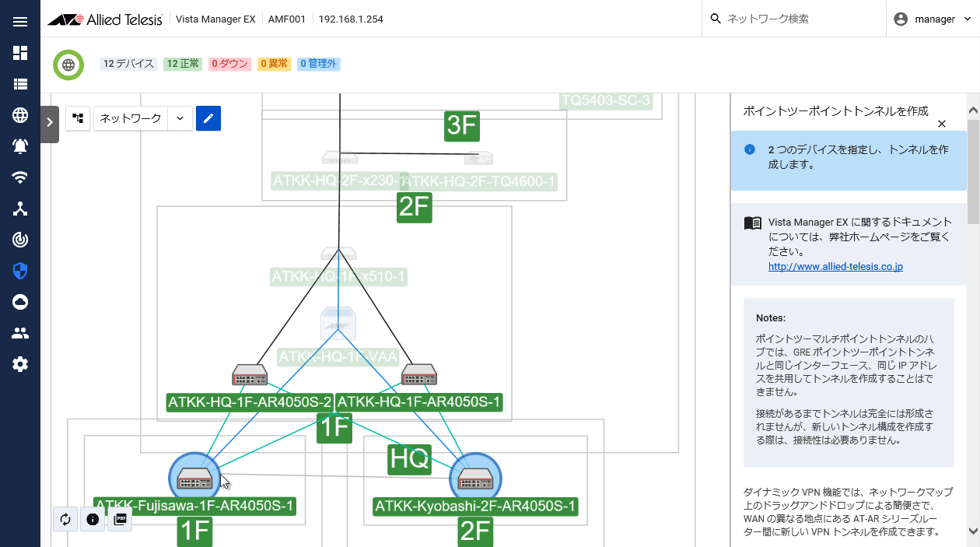This screenshot has width=980, height=547.
Task: Open the user management people icon
Action: coord(20,333)
